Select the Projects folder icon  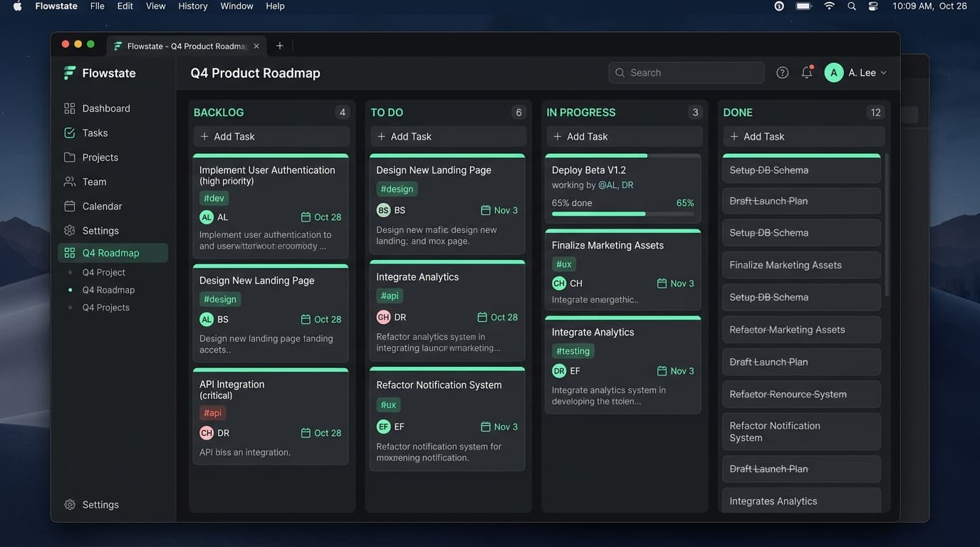point(69,157)
